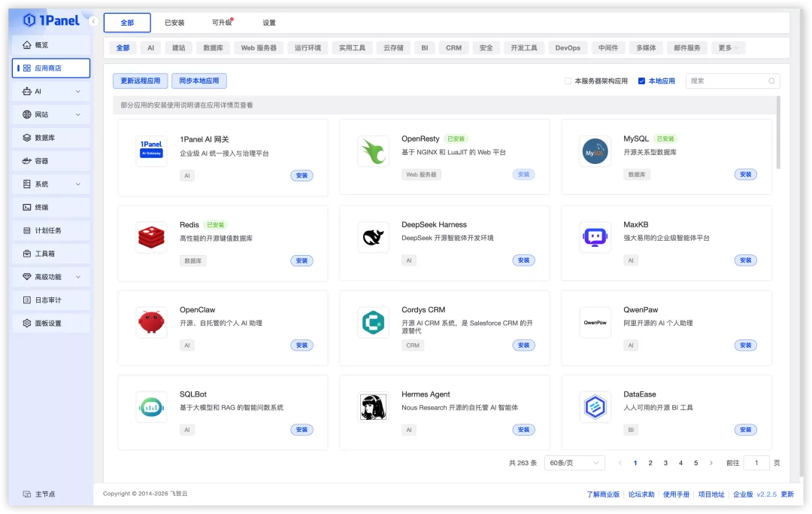Click the 前往 page number field
This screenshot has width=812, height=514.
click(x=756, y=463)
